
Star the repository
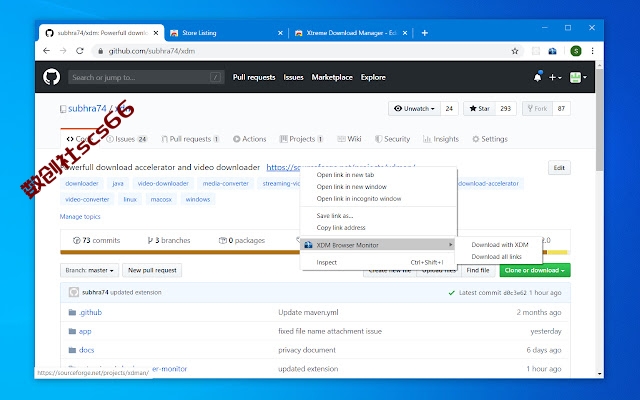480,109
